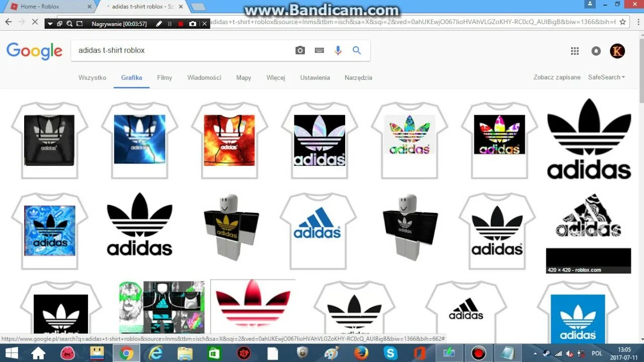Select the Mapy search tab
This screenshot has width=644, height=362.
[x=244, y=77]
